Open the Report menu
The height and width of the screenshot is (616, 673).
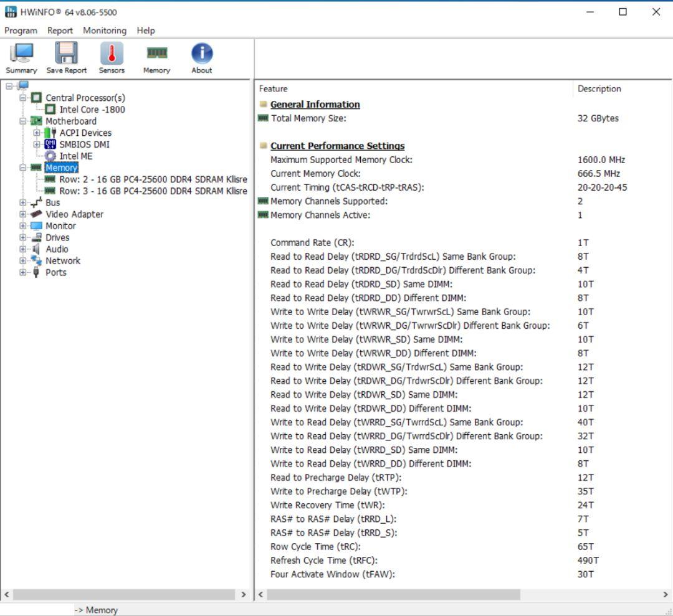(60, 31)
